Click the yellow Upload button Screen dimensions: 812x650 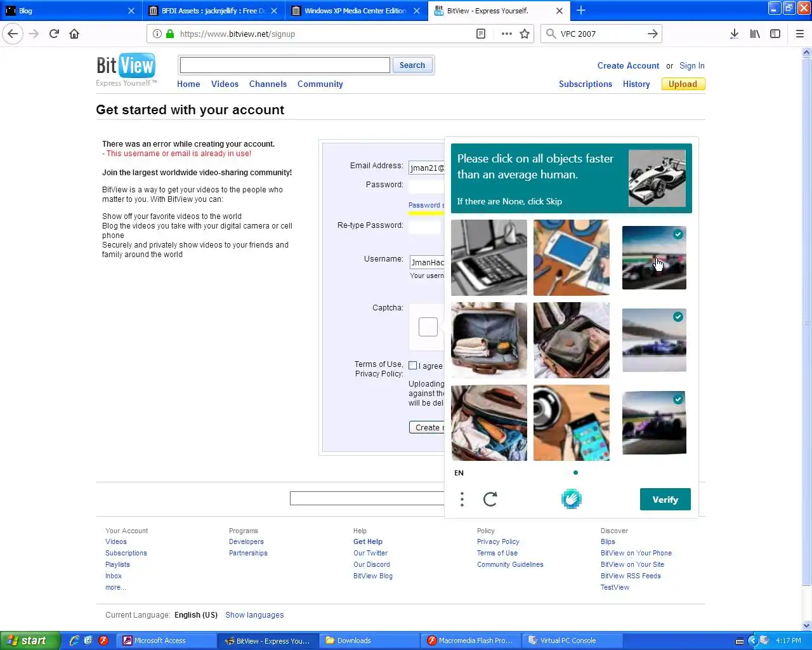(683, 84)
